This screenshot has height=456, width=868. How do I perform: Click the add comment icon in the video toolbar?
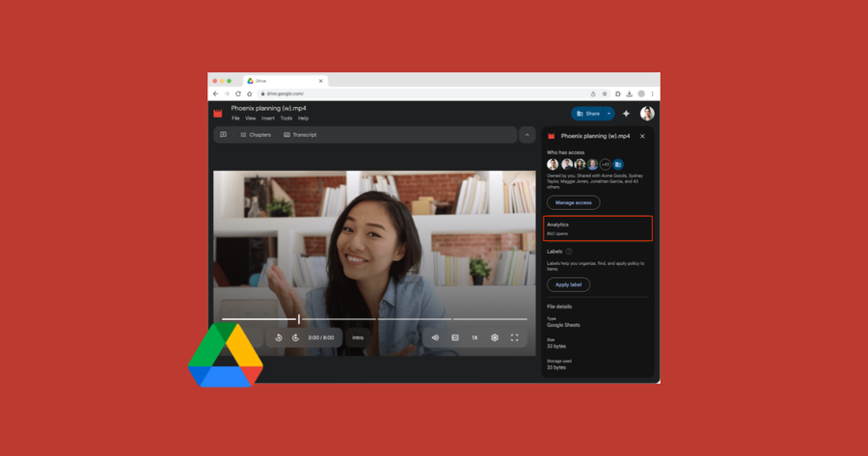click(x=223, y=134)
